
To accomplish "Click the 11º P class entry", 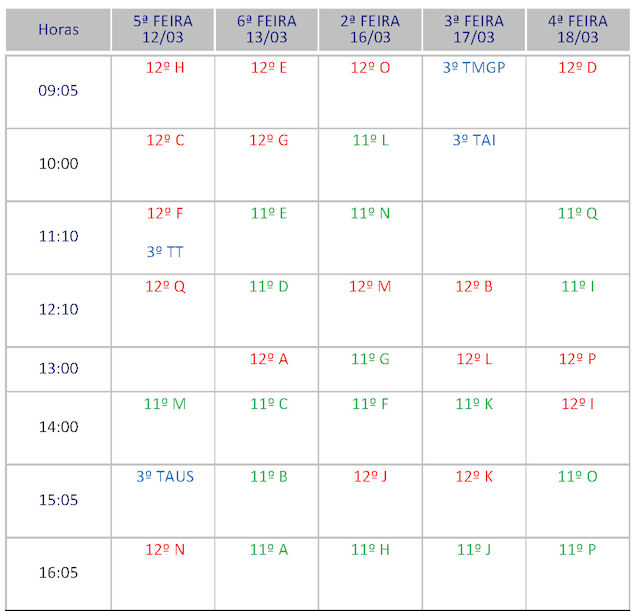I will 578,550.
